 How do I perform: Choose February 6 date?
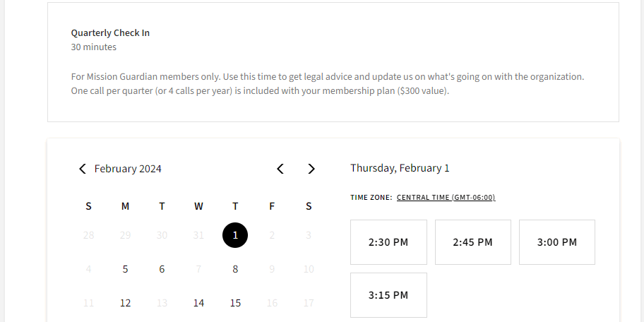(x=162, y=269)
